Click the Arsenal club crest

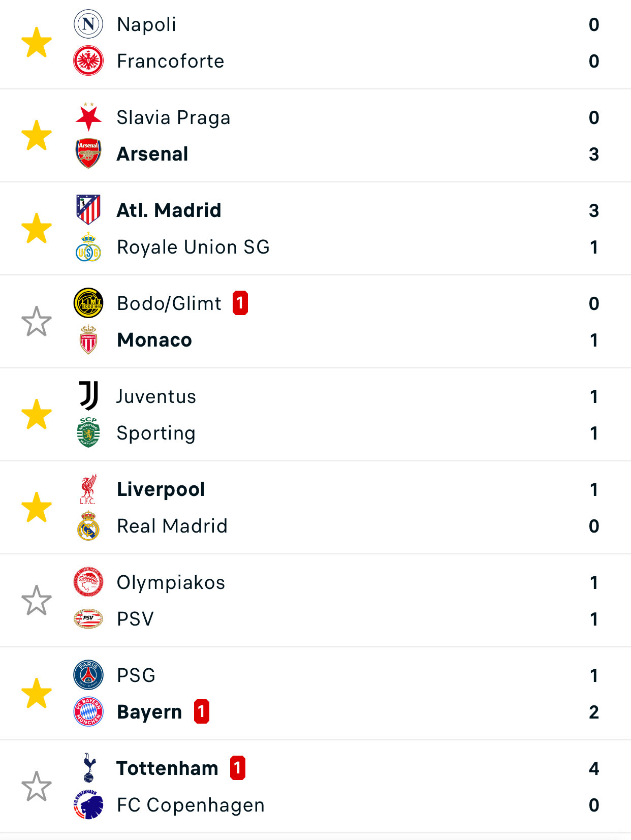tap(88, 153)
